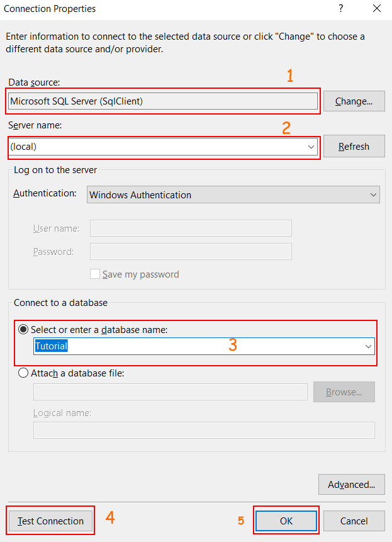Open the Server name dropdown
392x542 pixels.
[x=311, y=147]
